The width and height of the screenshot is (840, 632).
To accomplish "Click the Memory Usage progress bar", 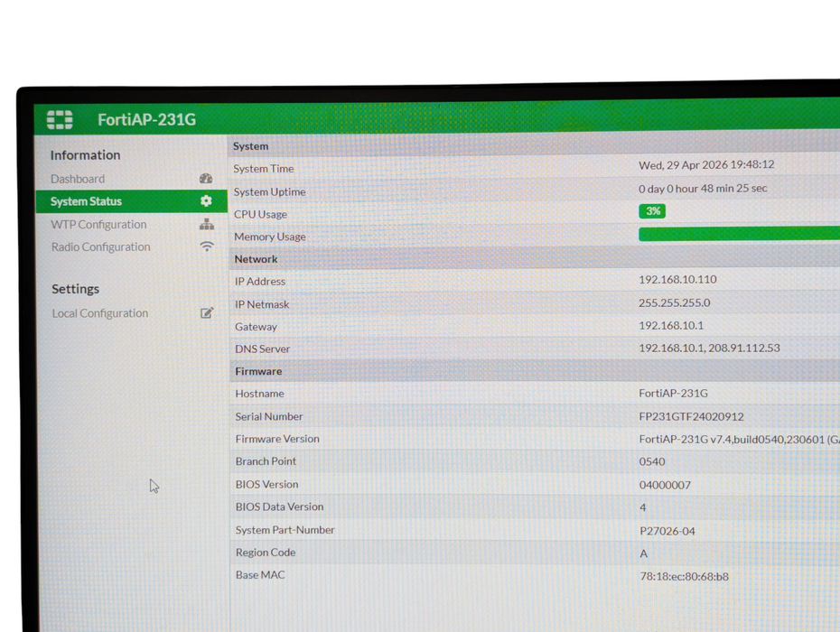I will pos(739,234).
